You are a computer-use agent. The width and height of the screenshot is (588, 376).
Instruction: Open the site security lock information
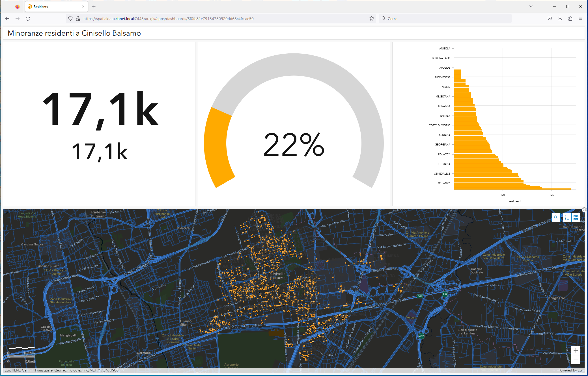tap(78, 19)
